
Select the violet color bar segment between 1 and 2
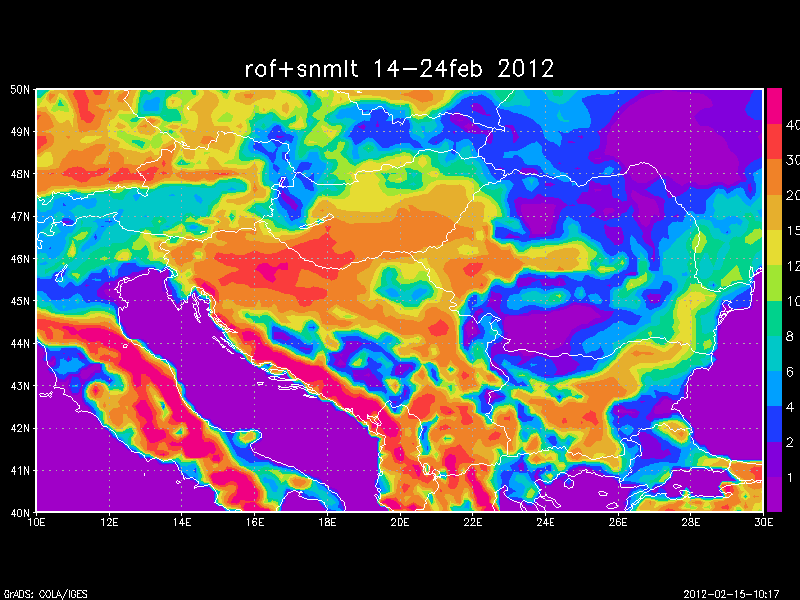774,459
